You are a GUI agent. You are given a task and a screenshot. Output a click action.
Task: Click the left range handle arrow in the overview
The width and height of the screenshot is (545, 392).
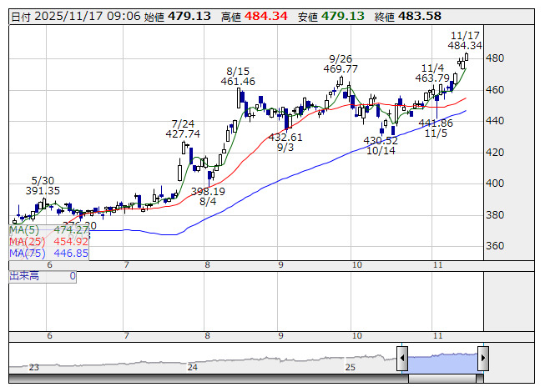pyautogui.click(x=402, y=359)
